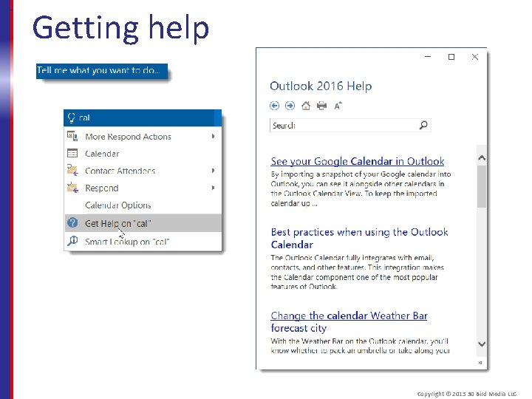Image resolution: width=532 pixels, height=399 pixels.
Task: Click the Smart Lookup magnifier icon
Action: pyautogui.click(x=72, y=241)
